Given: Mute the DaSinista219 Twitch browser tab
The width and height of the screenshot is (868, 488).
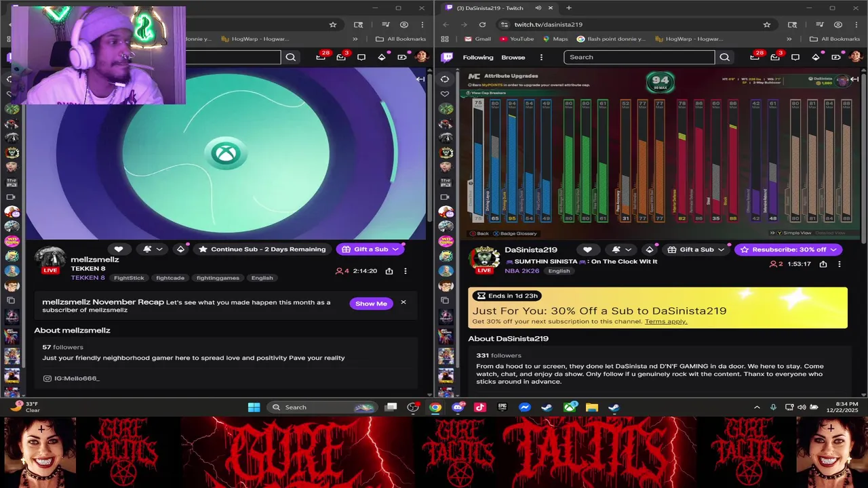Looking at the screenshot, I should [x=538, y=8].
